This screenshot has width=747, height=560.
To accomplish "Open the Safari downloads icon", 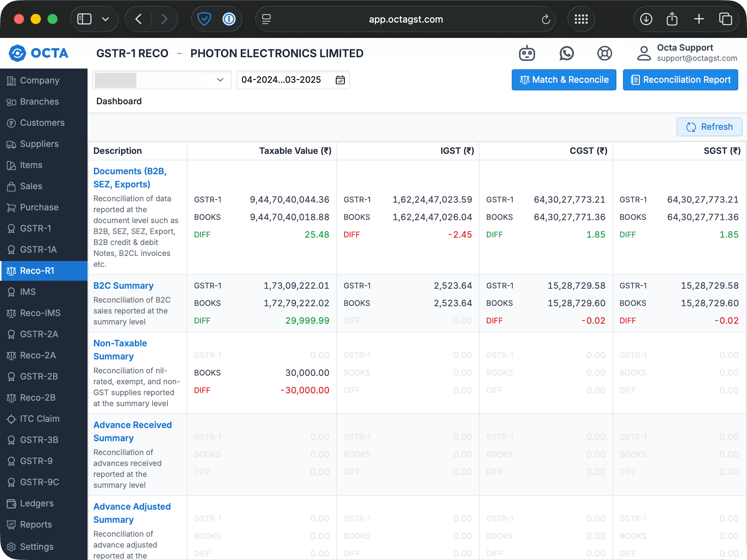I will pyautogui.click(x=646, y=19).
